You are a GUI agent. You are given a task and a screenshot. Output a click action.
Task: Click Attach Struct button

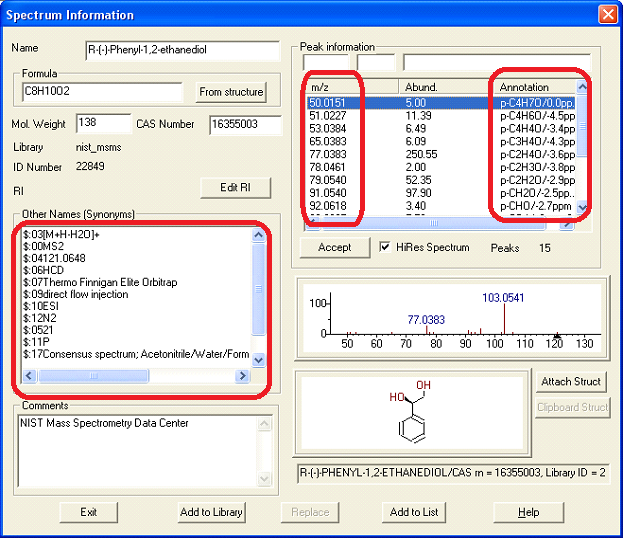pyautogui.click(x=571, y=382)
